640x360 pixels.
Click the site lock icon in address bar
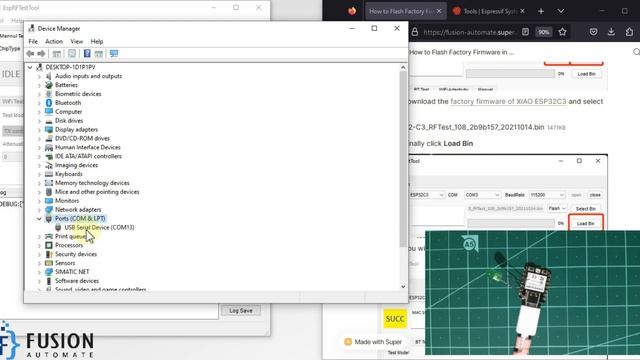point(415,32)
